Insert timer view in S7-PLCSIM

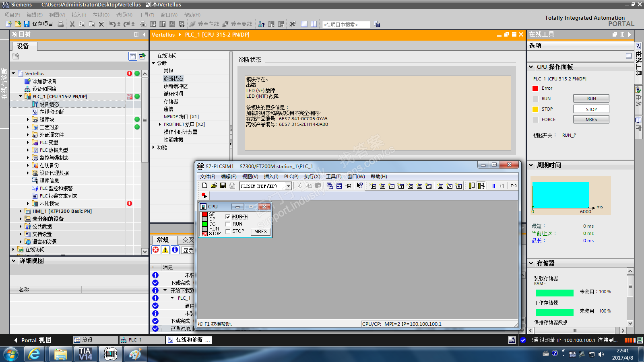401,186
